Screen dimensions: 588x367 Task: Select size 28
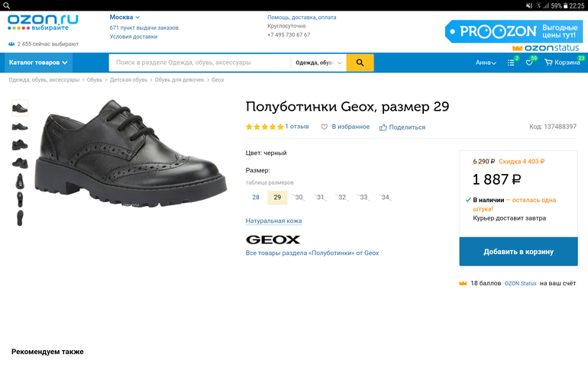click(x=256, y=198)
